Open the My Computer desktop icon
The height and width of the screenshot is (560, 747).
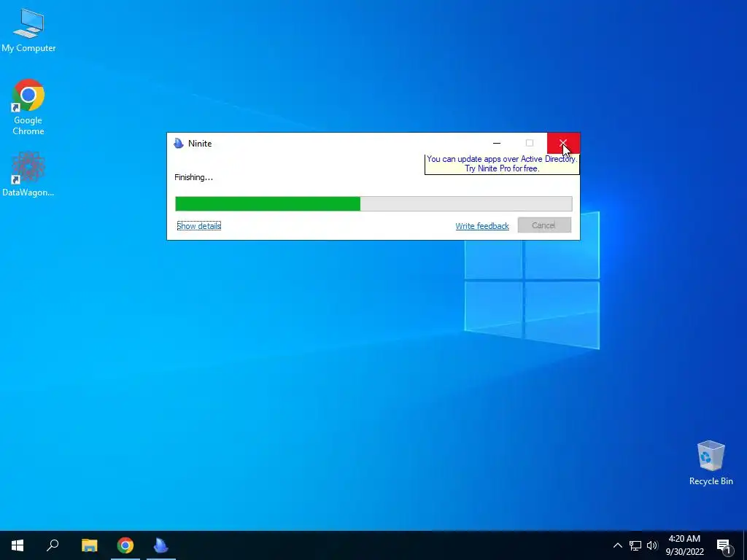[28, 31]
